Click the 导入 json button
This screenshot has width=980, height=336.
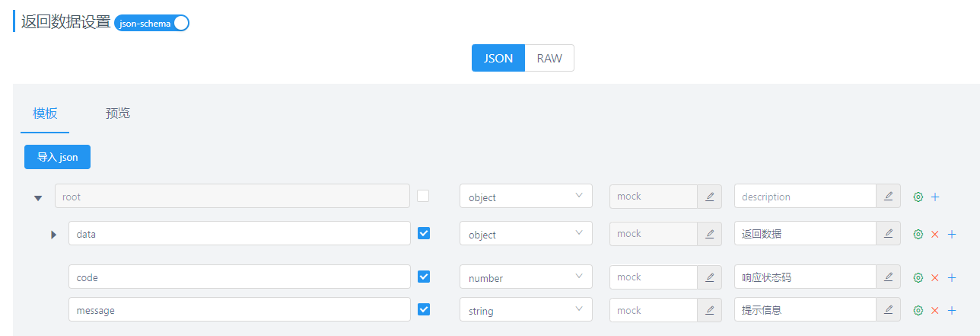(58, 157)
